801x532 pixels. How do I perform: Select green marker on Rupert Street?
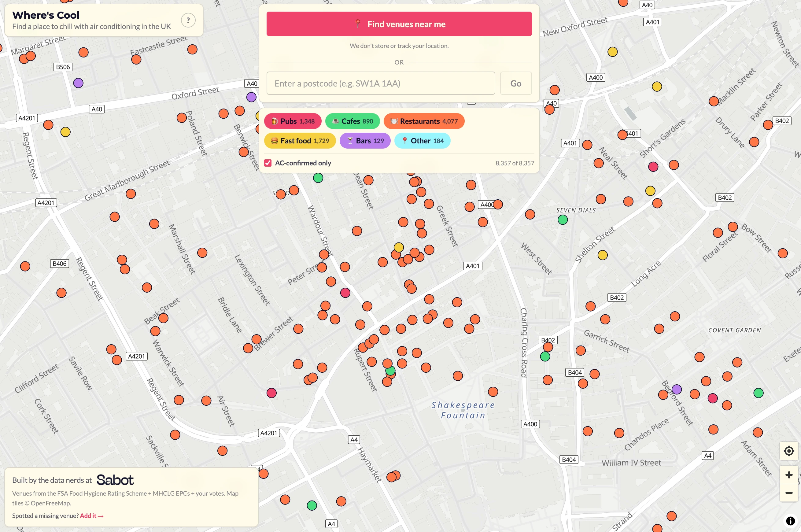pos(390,371)
